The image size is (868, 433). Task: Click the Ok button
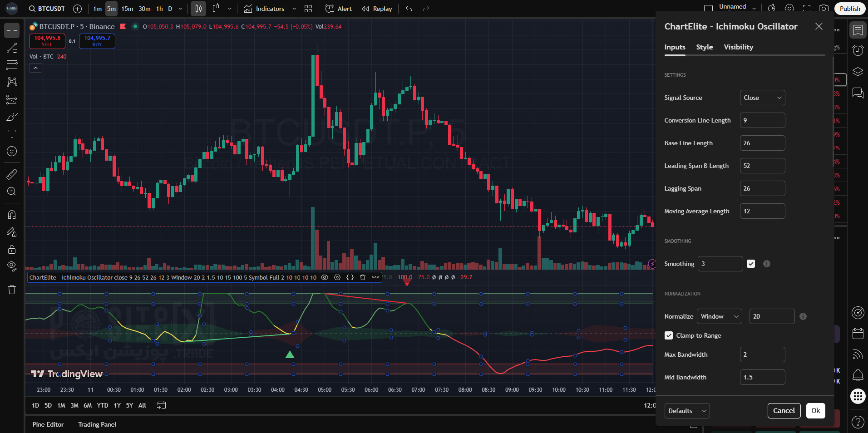tap(815, 411)
